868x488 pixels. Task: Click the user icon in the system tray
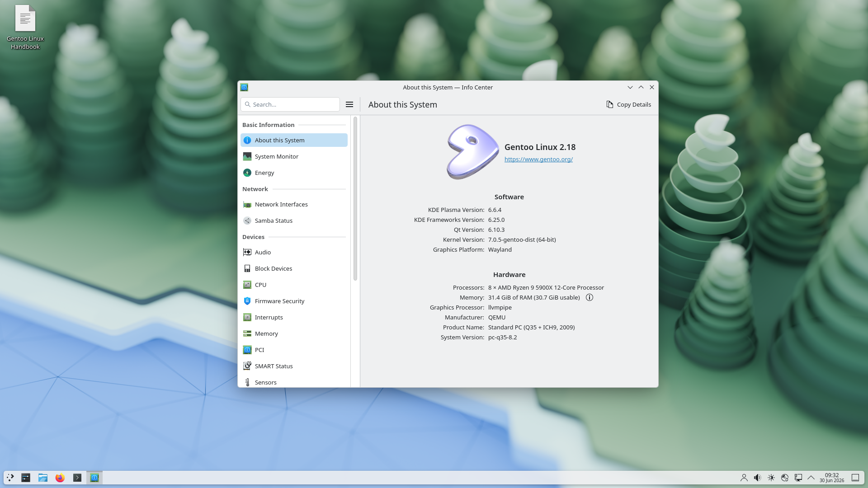tap(744, 478)
